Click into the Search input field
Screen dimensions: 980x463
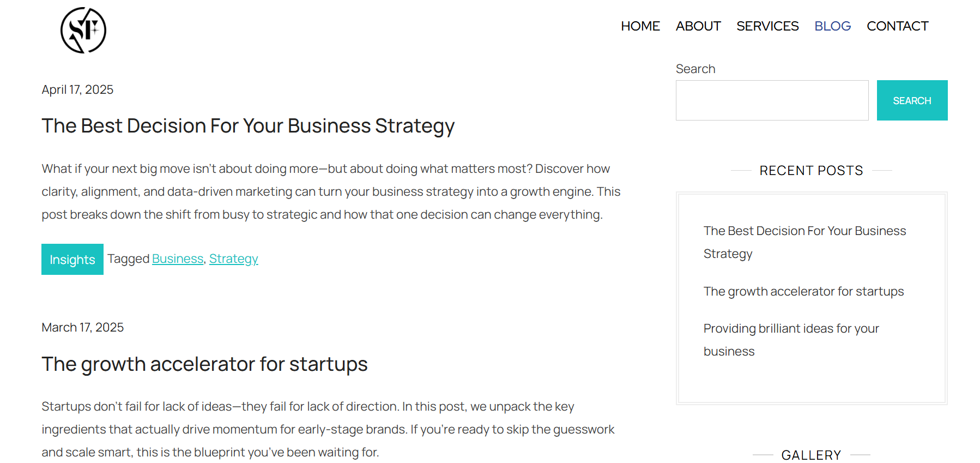point(772,100)
